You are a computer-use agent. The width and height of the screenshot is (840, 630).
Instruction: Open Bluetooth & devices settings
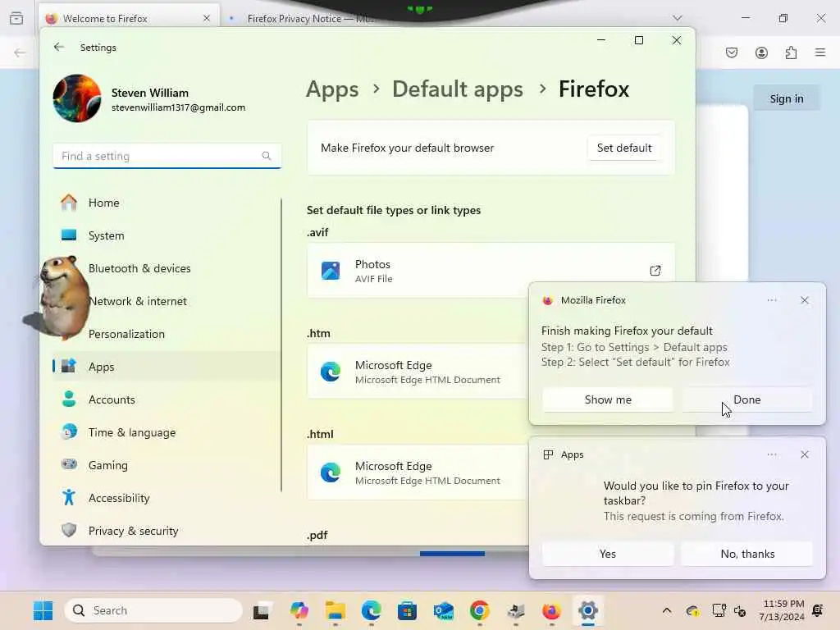[x=167, y=268]
